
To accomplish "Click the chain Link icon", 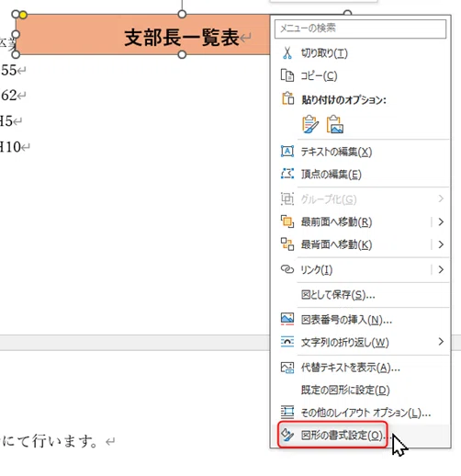I will point(287,269).
